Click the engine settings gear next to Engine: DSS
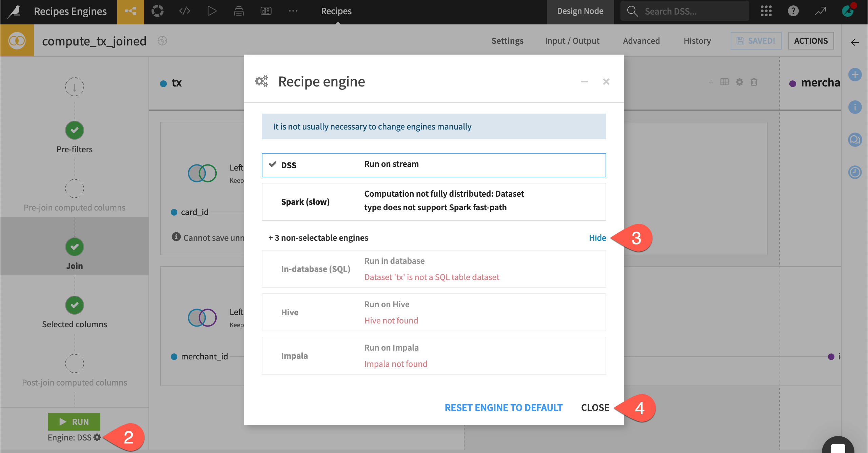The height and width of the screenshot is (453, 868). pos(97,438)
